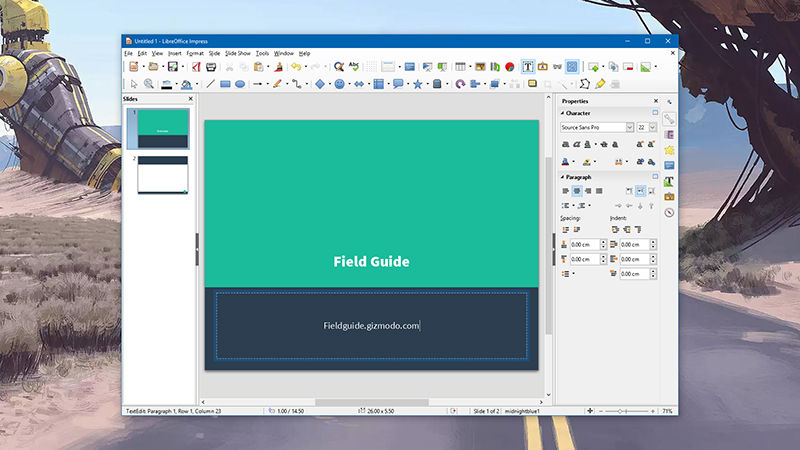The width and height of the screenshot is (800, 450).
Task: Click the Clone Formatting paintbrush icon
Action: click(x=279, y=67)
